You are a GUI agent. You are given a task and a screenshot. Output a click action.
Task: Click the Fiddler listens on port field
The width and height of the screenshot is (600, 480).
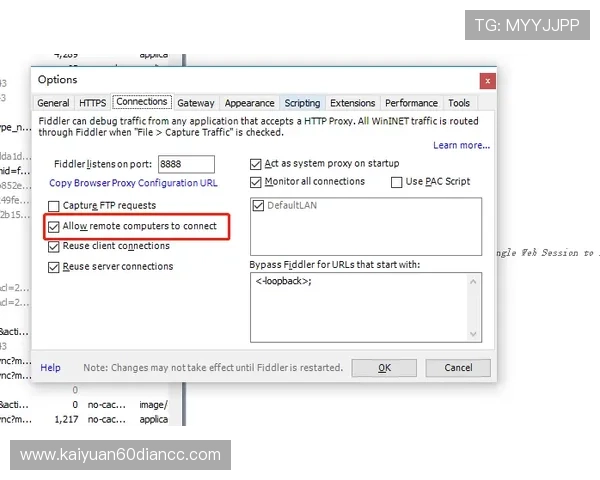185,164
